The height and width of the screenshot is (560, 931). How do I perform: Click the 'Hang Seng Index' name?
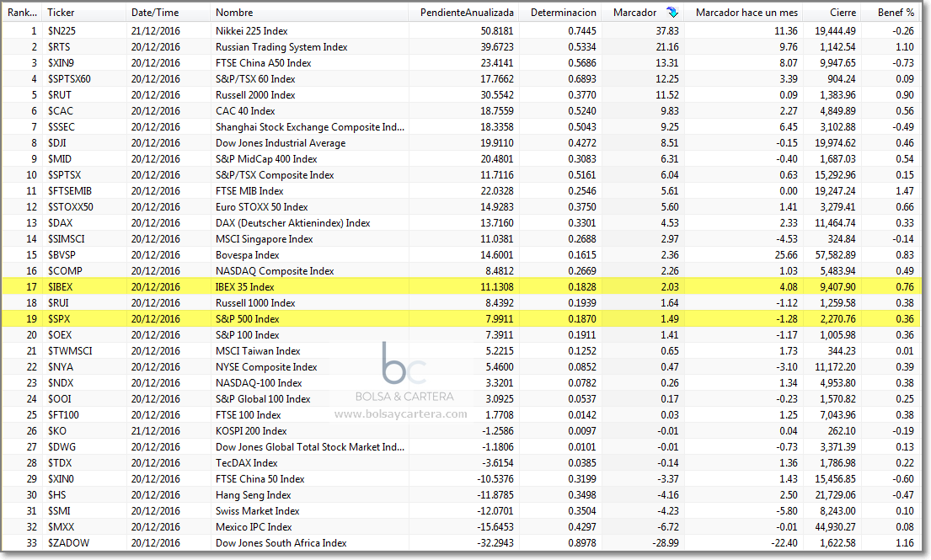point(254,495)
